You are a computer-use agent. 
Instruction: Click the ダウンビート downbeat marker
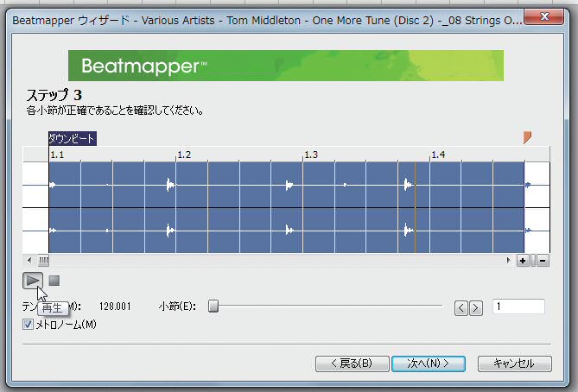[x=73, y=138]
